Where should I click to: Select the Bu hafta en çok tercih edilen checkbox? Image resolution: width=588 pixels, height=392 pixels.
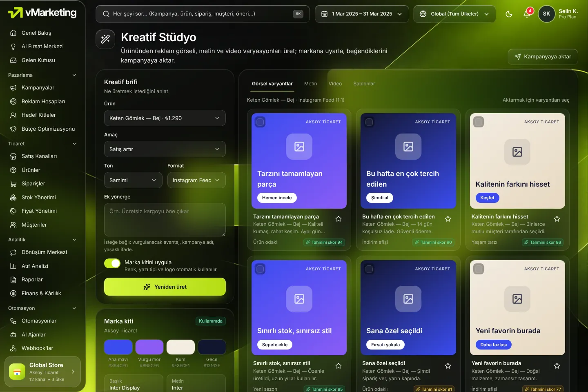[x=369, y=122]
